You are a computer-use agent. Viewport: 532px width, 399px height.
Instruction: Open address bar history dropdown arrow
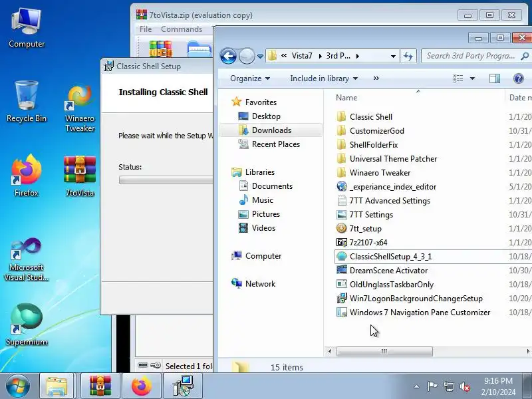(393, 56)
